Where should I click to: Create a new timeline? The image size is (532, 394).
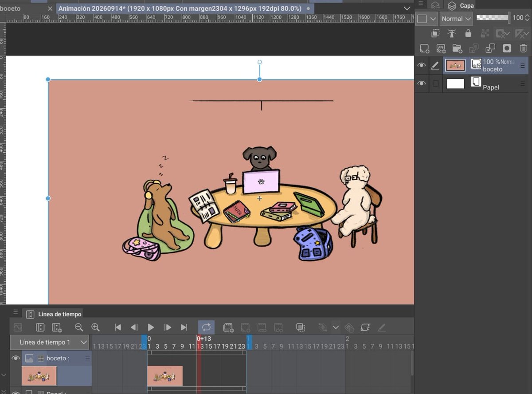[x=57, y=327]
